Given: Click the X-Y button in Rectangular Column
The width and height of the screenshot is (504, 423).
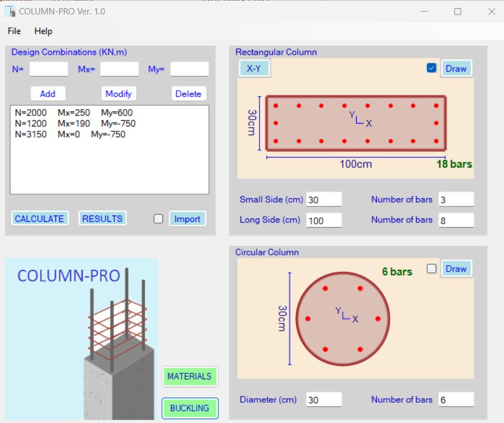Looking at the screenshot, I should tap(254, 68).
